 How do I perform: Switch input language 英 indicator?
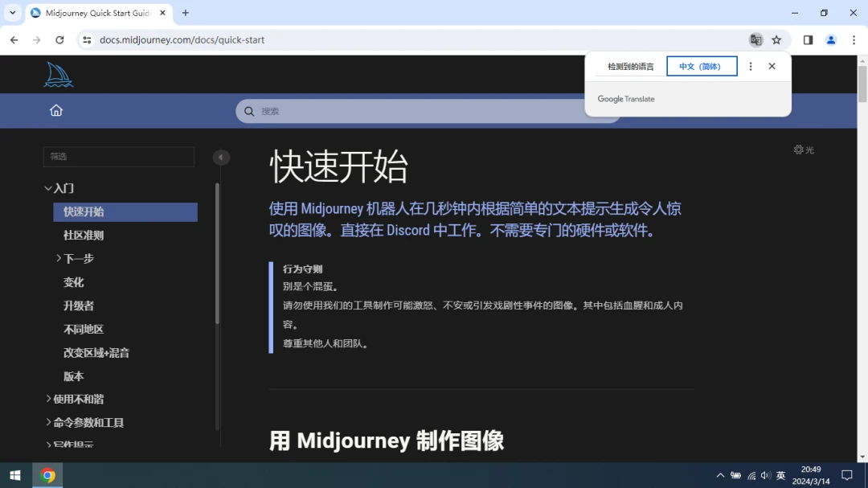point(780,475)
